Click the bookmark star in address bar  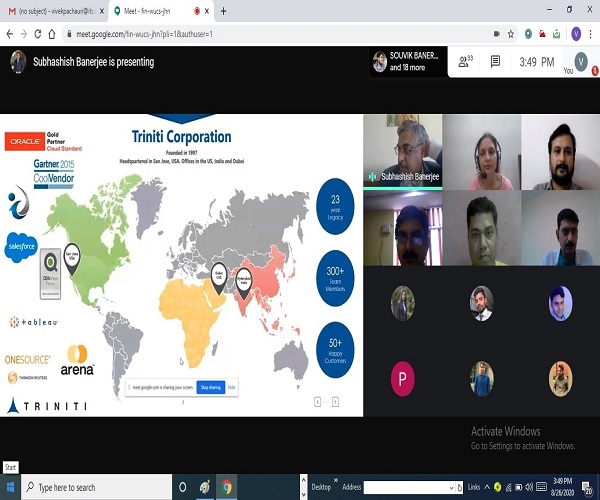[511, 34]
